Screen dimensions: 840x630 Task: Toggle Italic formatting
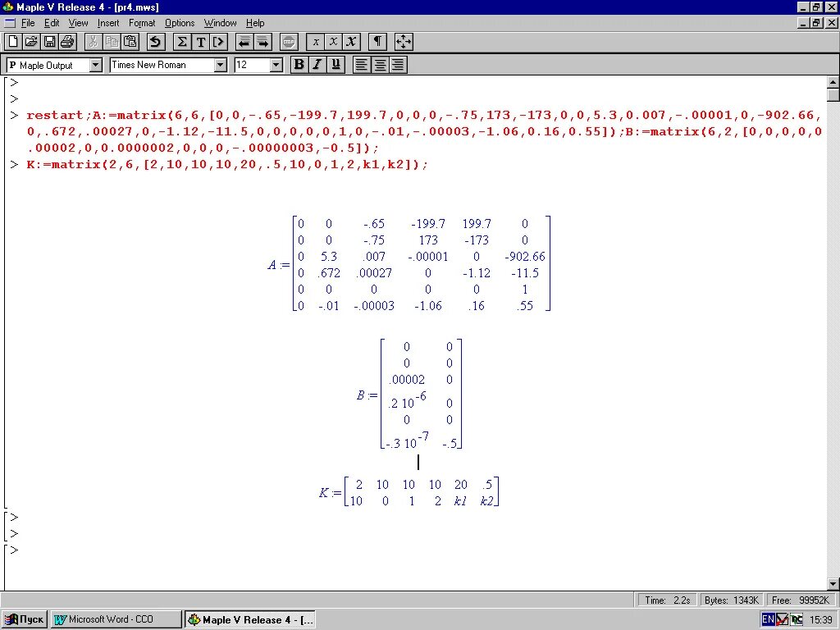pos(317,65)
